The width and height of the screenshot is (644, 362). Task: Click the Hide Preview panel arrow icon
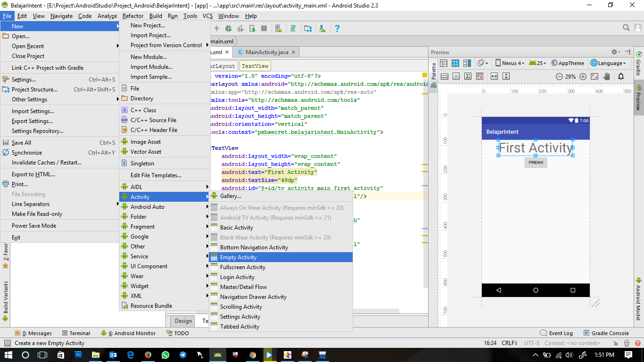627,52
